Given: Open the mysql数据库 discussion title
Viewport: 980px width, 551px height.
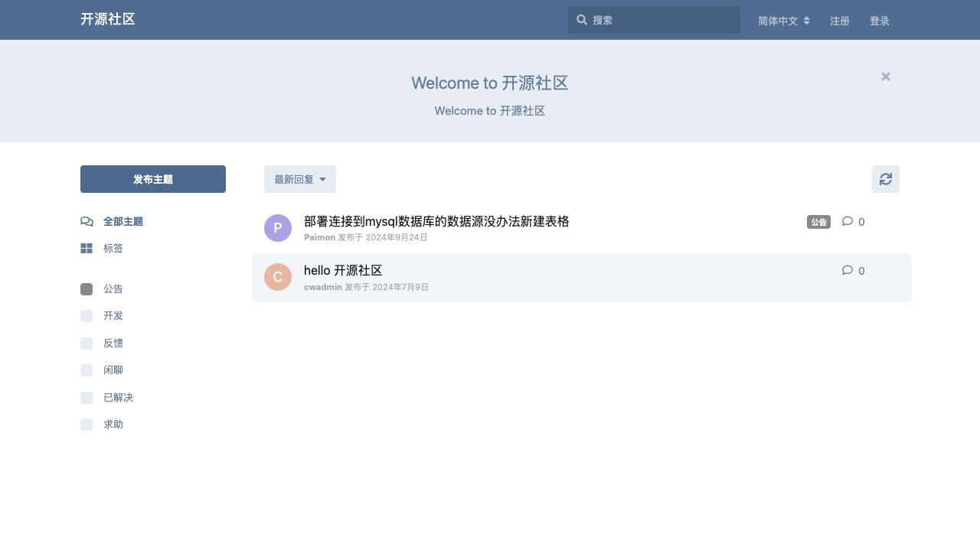Looking at the screenshot, I should point(436,221).
